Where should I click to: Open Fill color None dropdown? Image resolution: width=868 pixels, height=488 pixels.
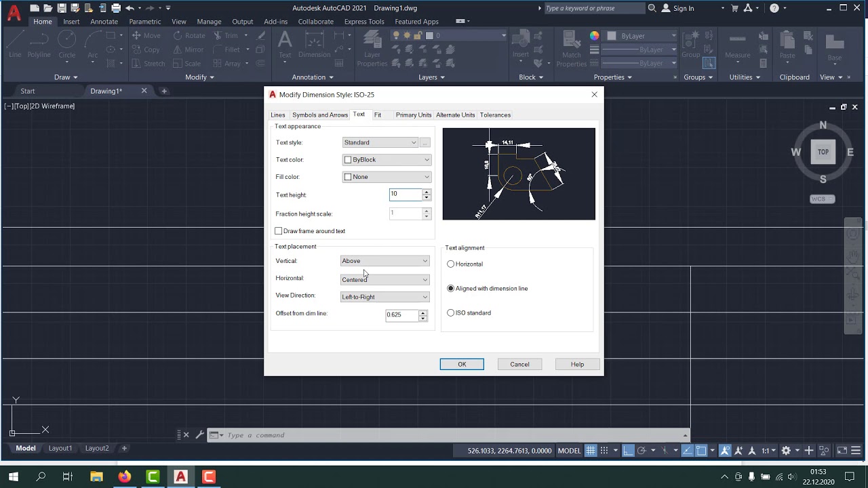pyautogui.click(x=387, y=177)
